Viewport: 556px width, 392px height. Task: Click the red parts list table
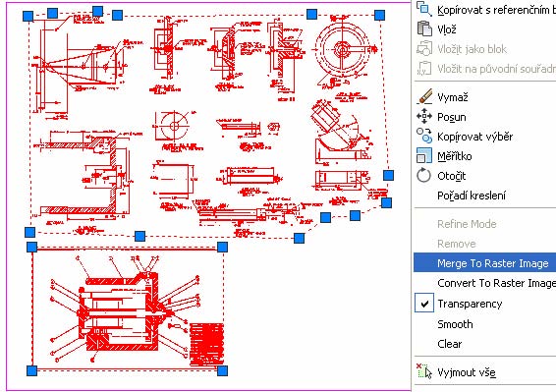point(206,345)
